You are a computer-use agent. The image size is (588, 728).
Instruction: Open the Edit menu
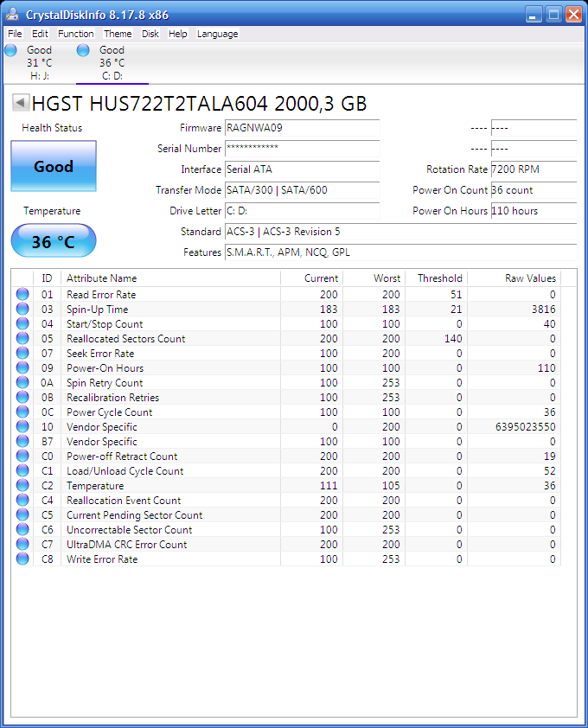click(40, 34)
